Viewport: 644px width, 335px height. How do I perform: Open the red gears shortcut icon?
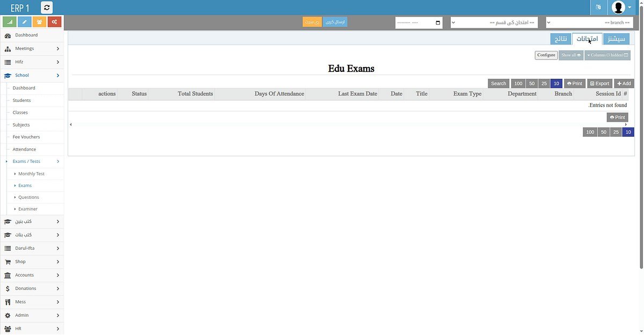(54, 22)
